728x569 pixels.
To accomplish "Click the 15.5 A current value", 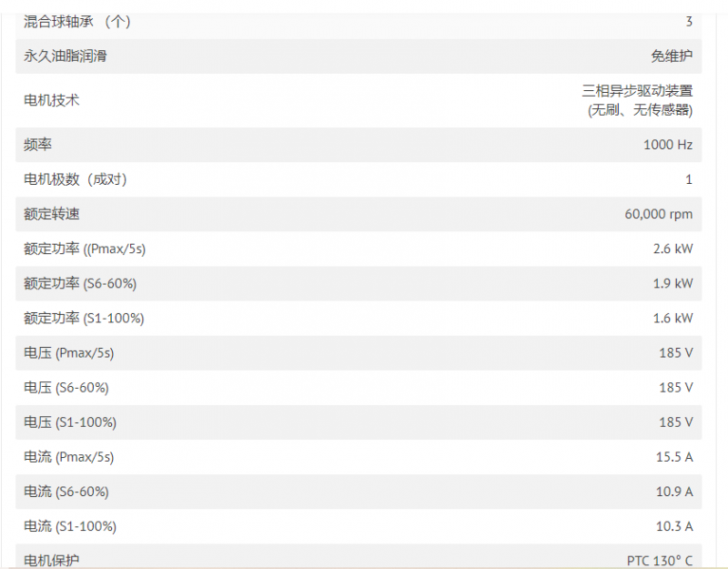I will click(x=674, y=457).
